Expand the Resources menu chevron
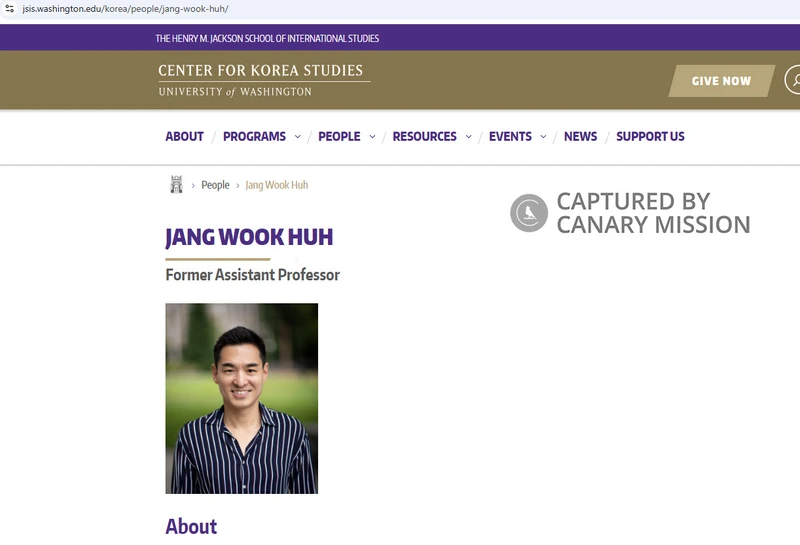Viewport: 800px width, 545px height. coord(468,137)
